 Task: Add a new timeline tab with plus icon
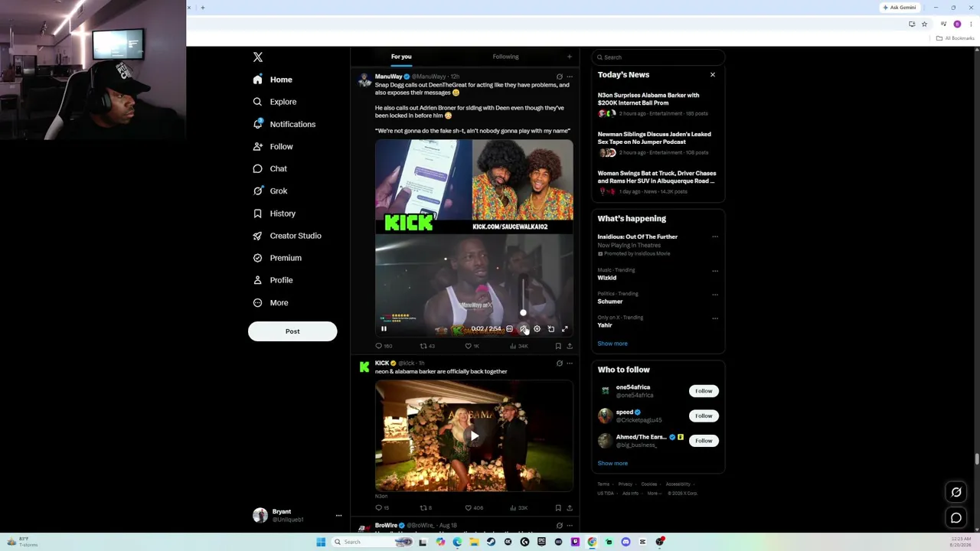click(x=569, y=57)
